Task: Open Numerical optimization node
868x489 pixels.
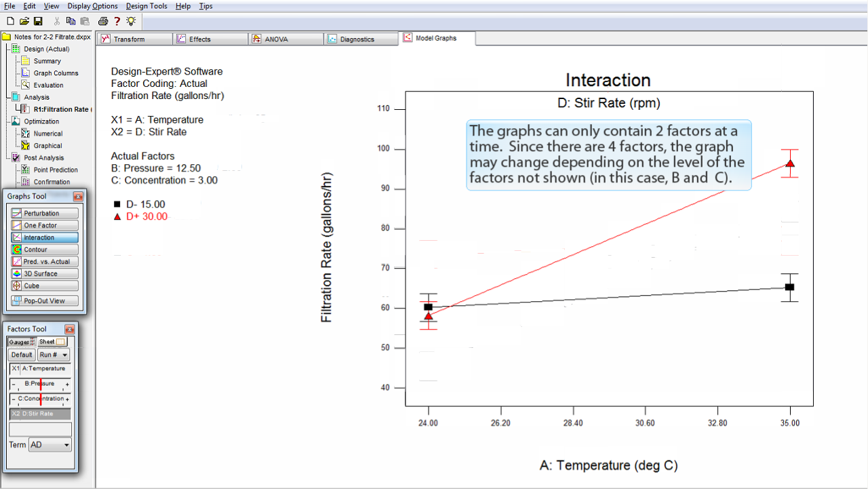Action: coord(42,134)
